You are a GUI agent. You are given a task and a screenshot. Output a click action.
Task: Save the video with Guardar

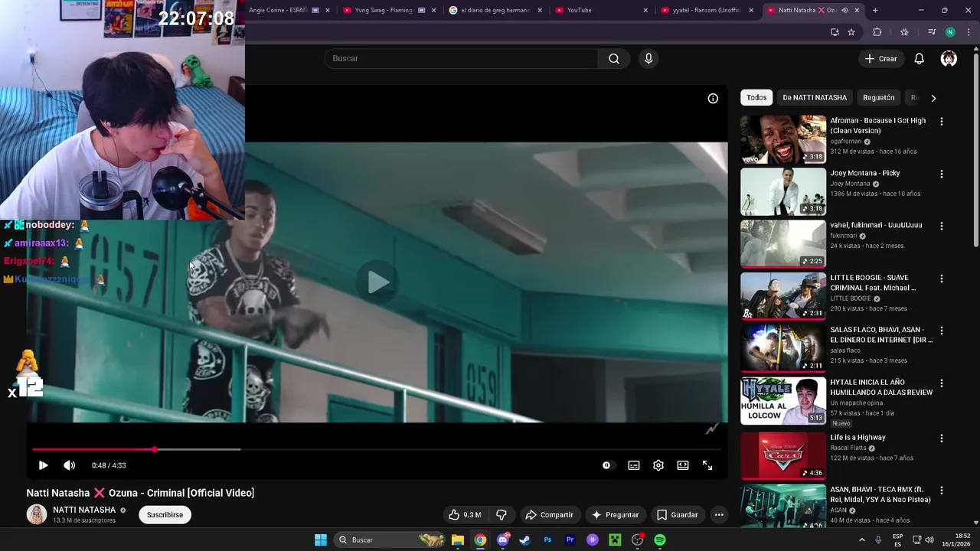678,515
